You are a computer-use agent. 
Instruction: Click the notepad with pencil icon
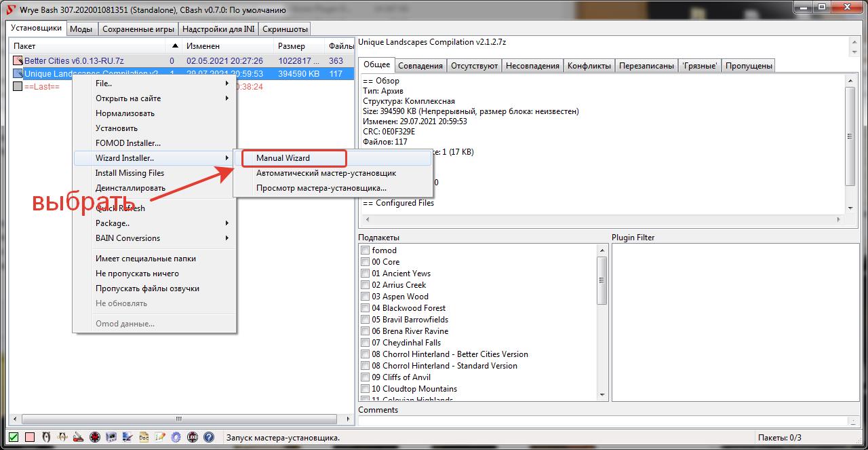pyautogui.click(x=160, y=437)
